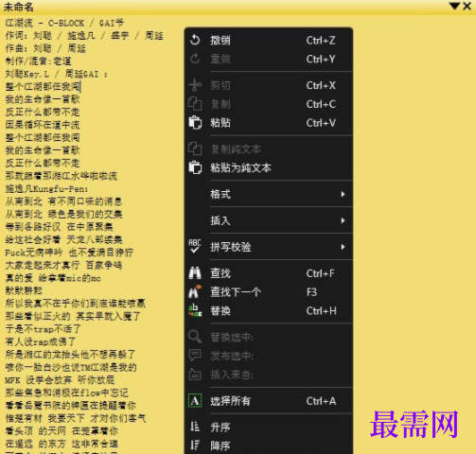Click the undo arrow icon
476x454 pixels.
click(195, 40)
